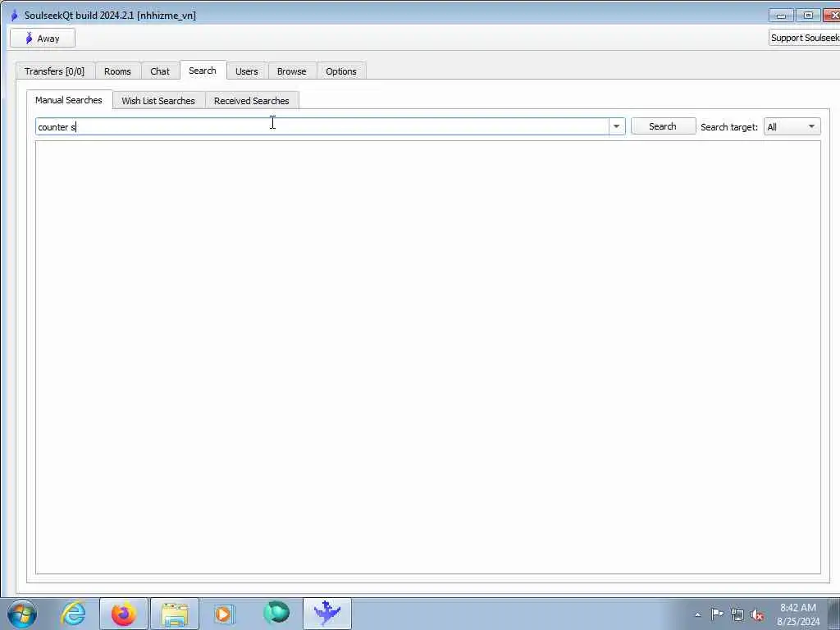Click the search query field containing 'counter s'
840x630 pixels.
click(x=322, y=127)
